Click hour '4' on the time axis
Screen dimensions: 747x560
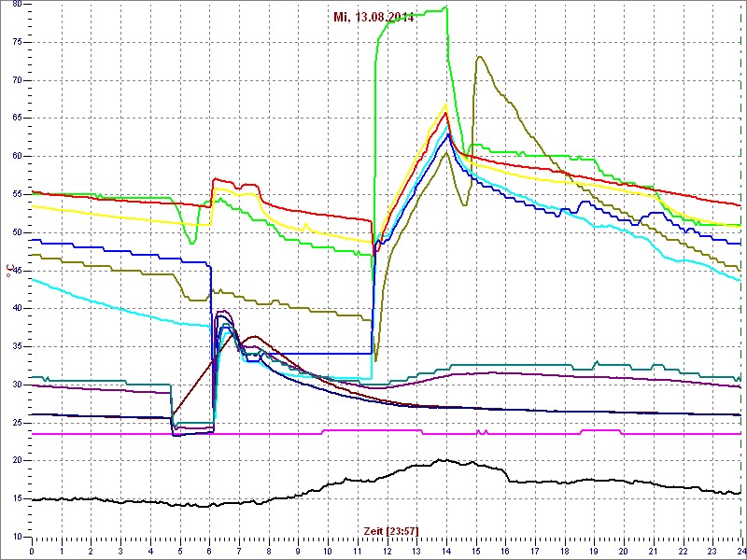pyautogui.click(x=150, y=552)
